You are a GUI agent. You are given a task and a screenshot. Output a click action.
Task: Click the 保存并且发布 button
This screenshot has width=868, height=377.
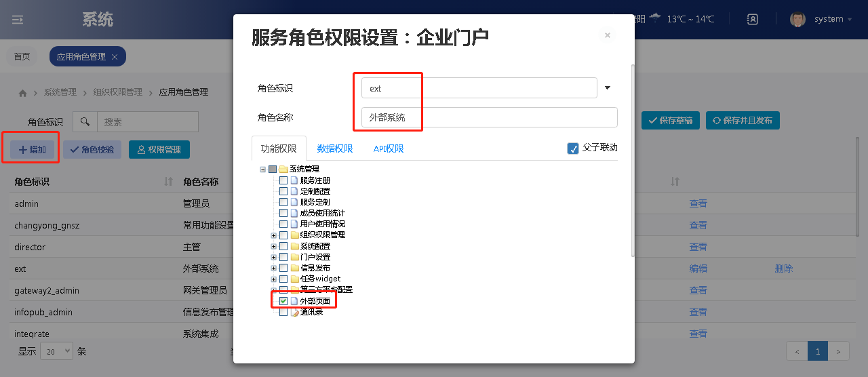[x=743, y=121]
